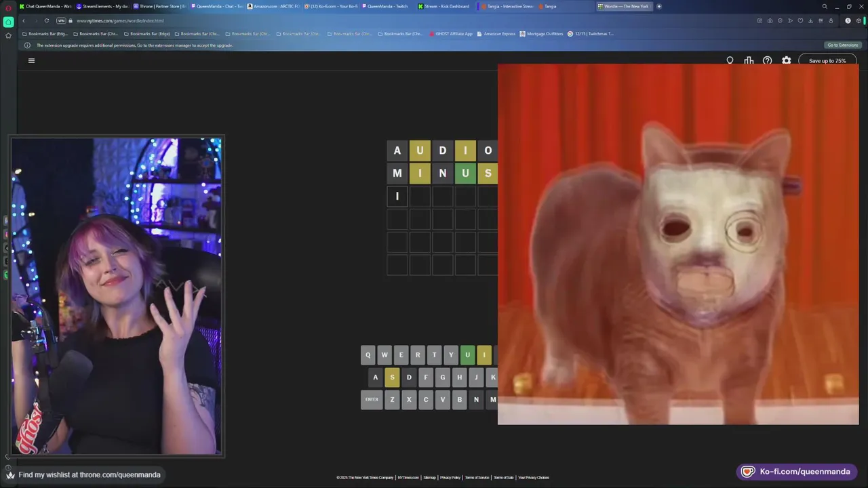
Task: Switch to the Throne Partner Store tab
Action: [159, 6]
